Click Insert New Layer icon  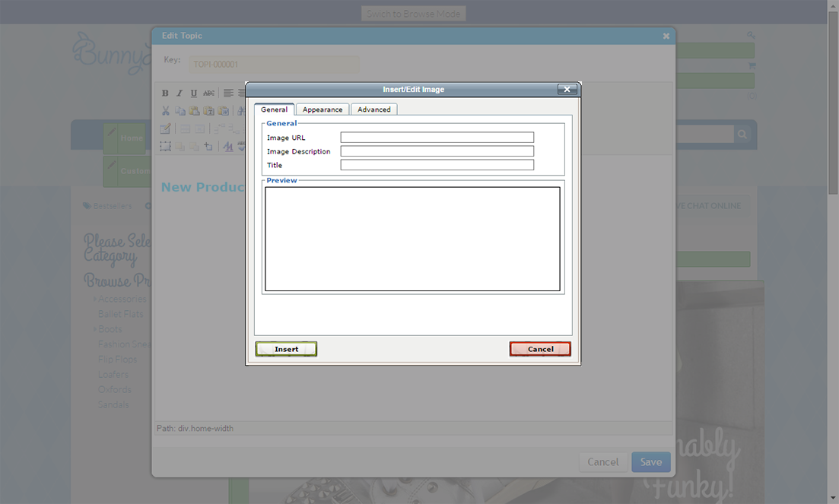[165, 147]
